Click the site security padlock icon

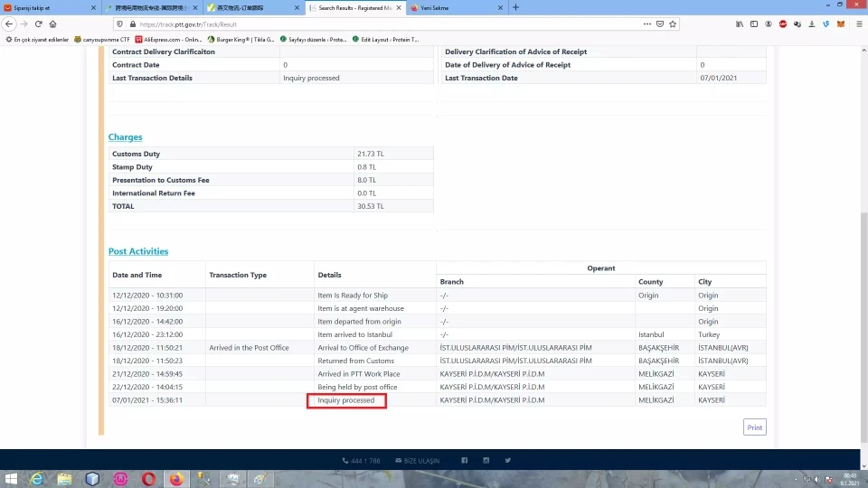pos(132,24)
